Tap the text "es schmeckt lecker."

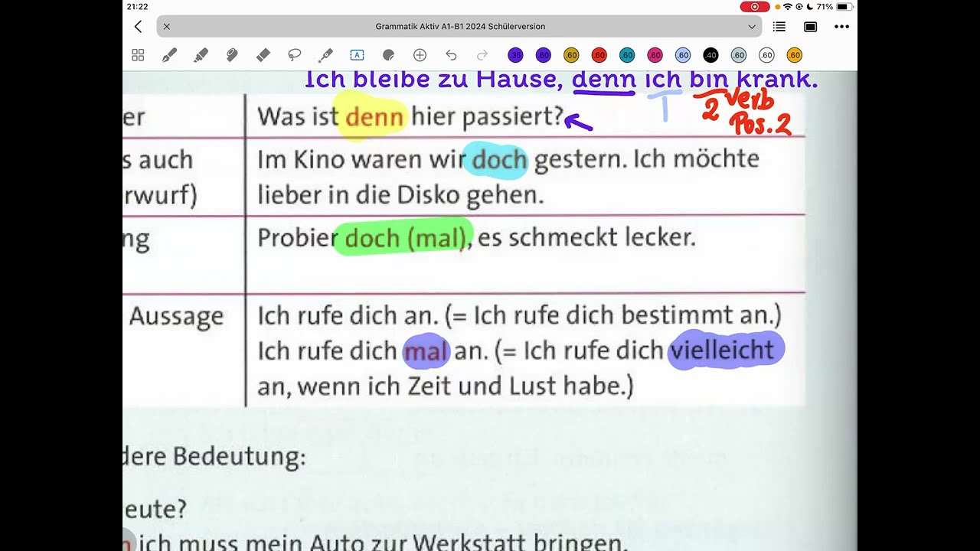coord(586,238)
